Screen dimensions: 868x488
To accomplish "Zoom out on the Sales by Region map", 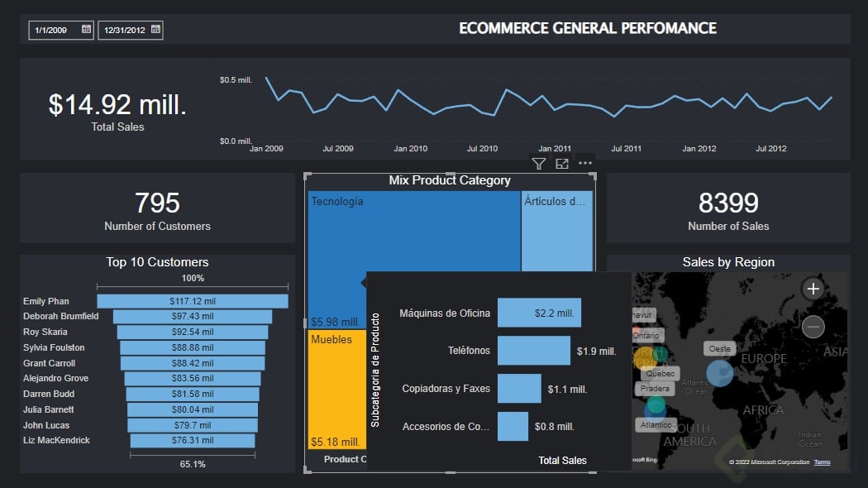I will pos(813,327).
